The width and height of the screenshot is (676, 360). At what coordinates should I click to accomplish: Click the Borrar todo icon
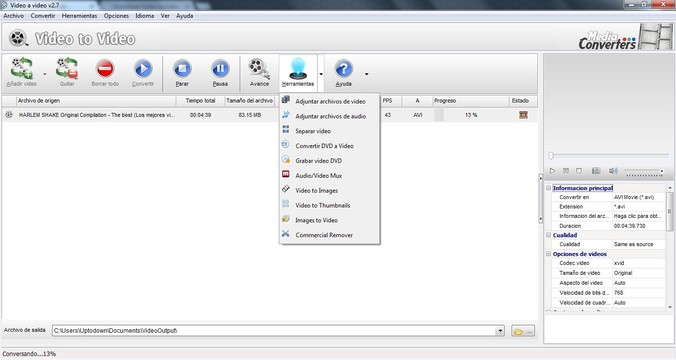pos(105,69)
